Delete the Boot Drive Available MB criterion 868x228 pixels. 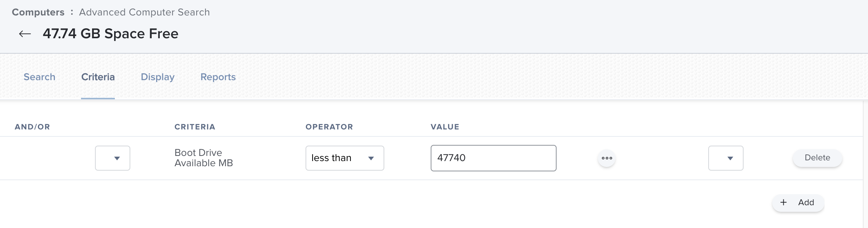817,158
